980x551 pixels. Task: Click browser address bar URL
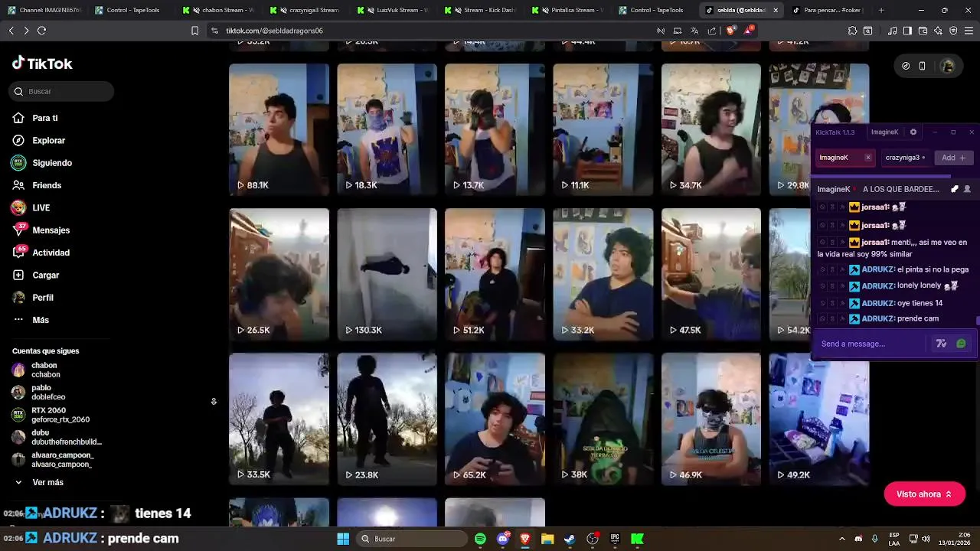[x=274, y=31]
